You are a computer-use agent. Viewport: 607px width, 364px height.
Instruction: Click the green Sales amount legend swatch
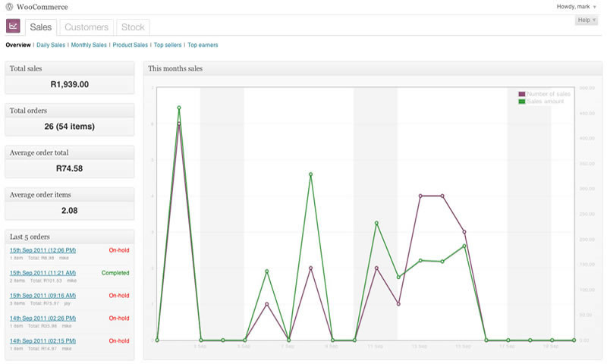[522, 101]
